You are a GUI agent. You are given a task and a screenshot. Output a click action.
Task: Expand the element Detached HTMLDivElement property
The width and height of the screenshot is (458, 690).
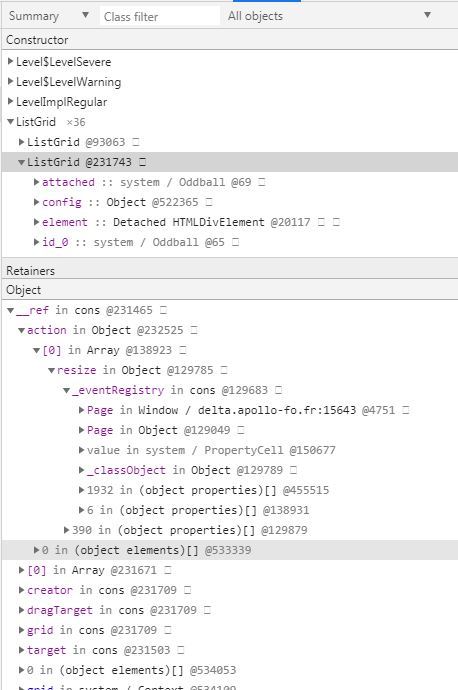[x=37, y=222]
